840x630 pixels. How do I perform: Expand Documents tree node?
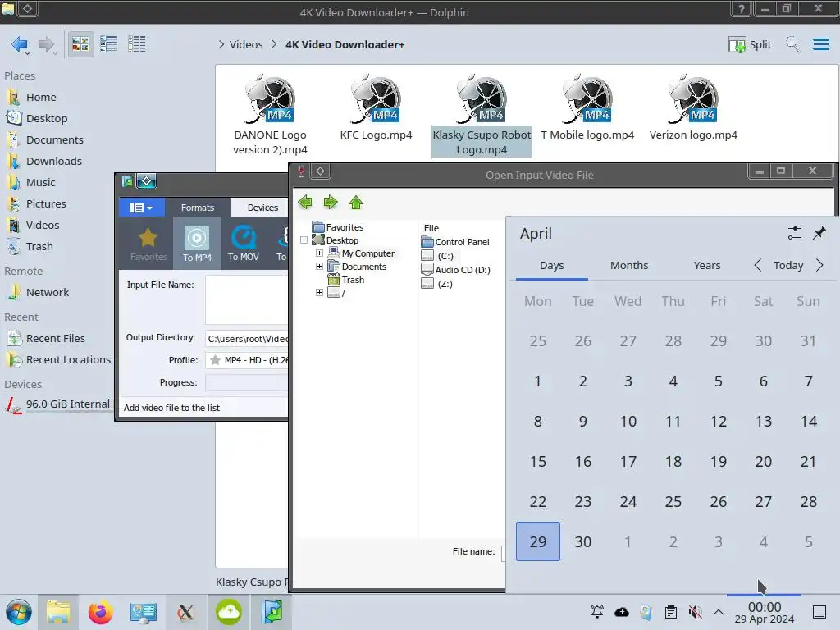coord(319,267)
